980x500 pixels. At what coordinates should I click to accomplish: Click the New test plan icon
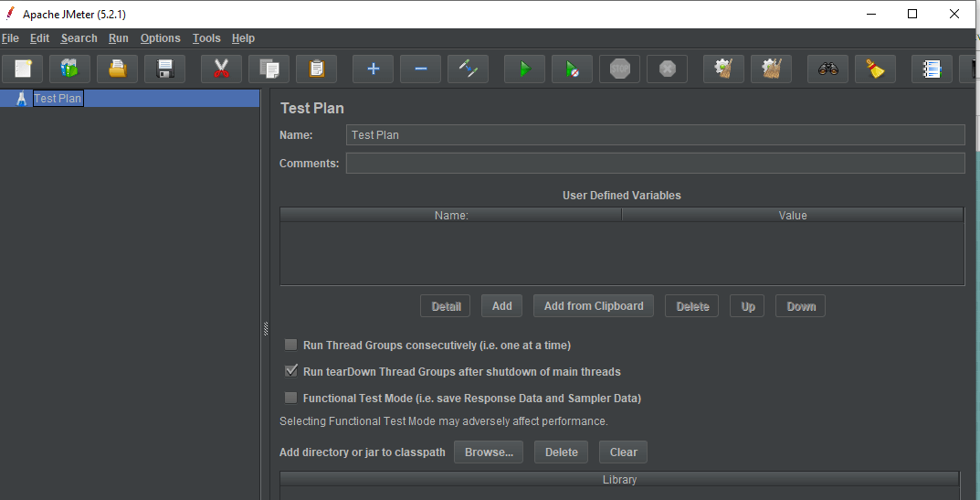click(x=23, y=69)
